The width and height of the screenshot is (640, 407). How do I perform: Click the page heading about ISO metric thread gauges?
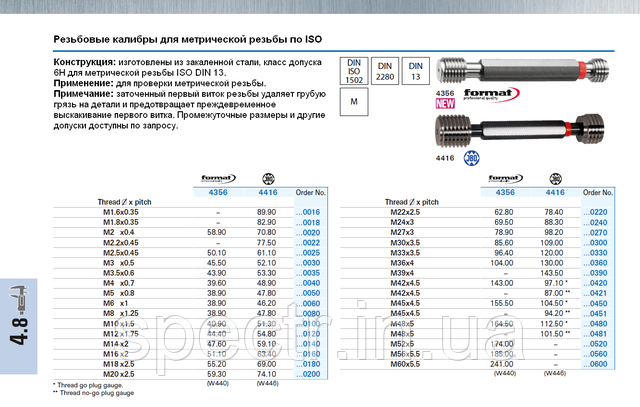click(188, 40)
